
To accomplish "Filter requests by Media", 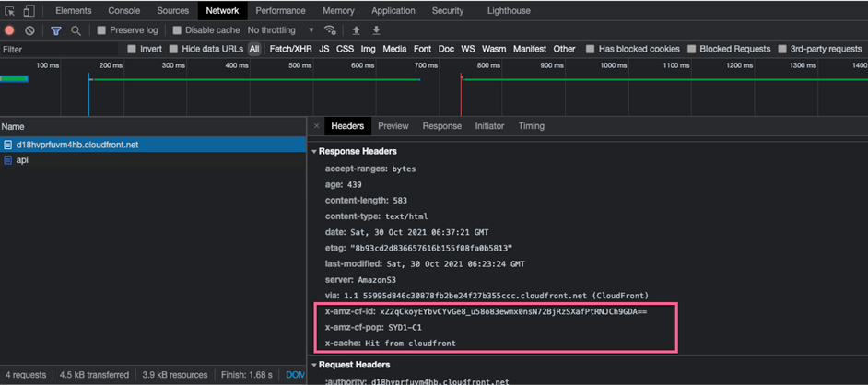I will (x=394, y=49).
